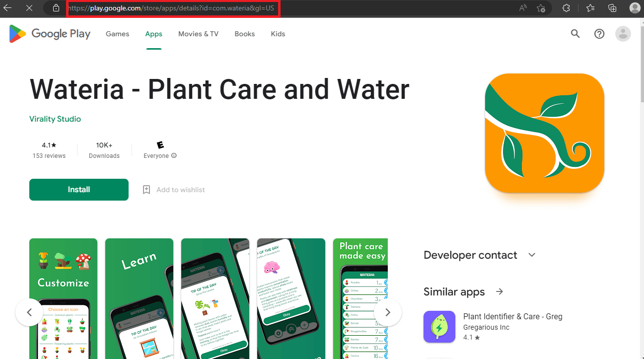Open Virality Studio developer link
Image resolution: width=644 pixels, height=359 pixels.
(55, 119)
